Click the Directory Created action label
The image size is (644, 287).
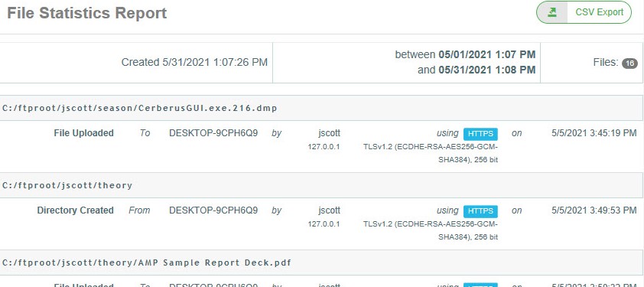tap(75, 210)
